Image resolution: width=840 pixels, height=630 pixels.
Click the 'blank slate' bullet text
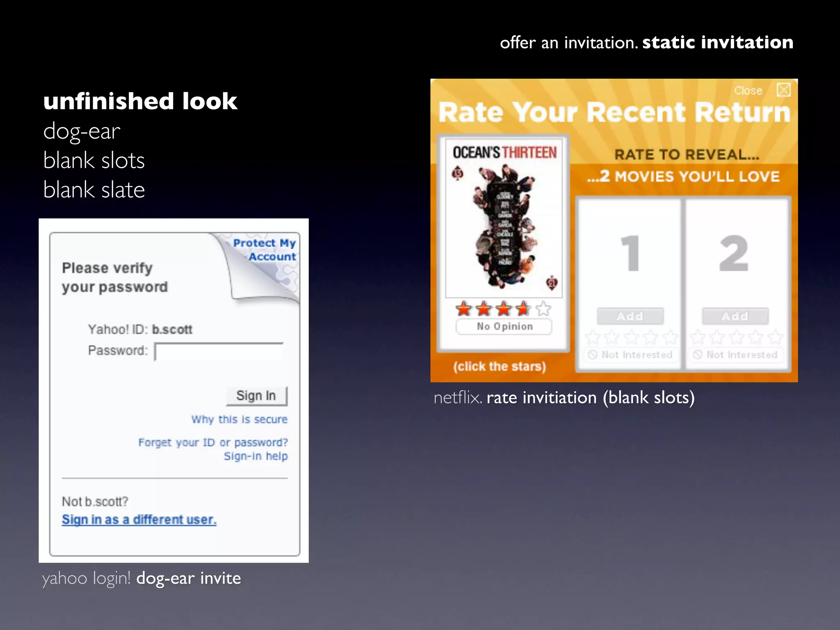(x=94, y=190)
